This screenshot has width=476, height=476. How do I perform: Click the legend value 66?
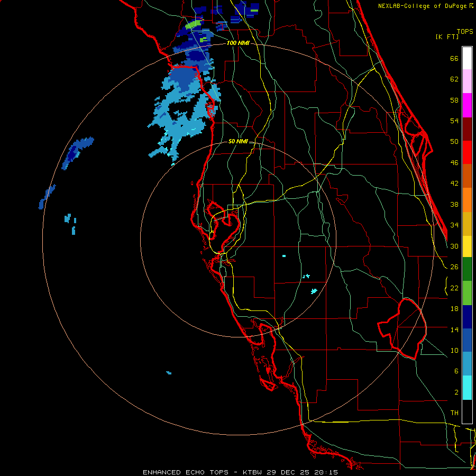tap(454, 59)
